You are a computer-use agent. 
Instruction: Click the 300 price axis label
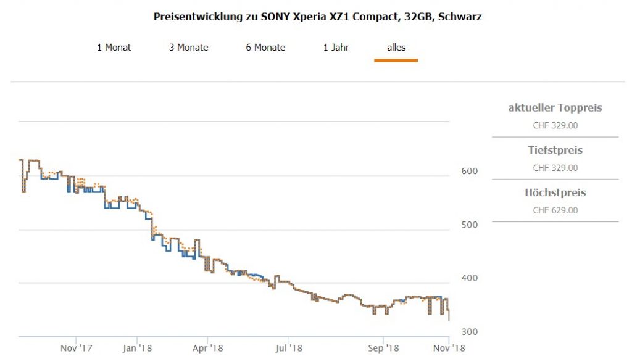(x=469, y=332)
